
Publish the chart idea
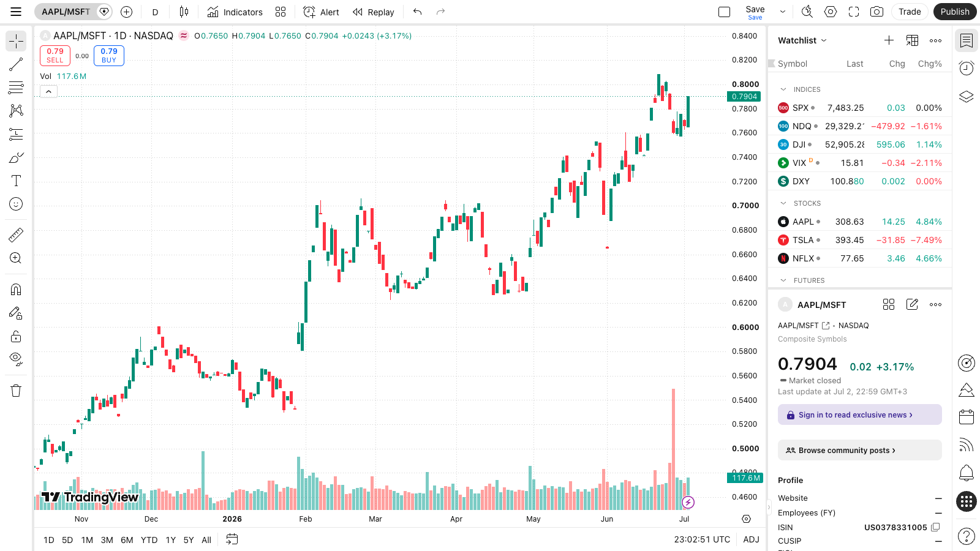click(955, 12)
